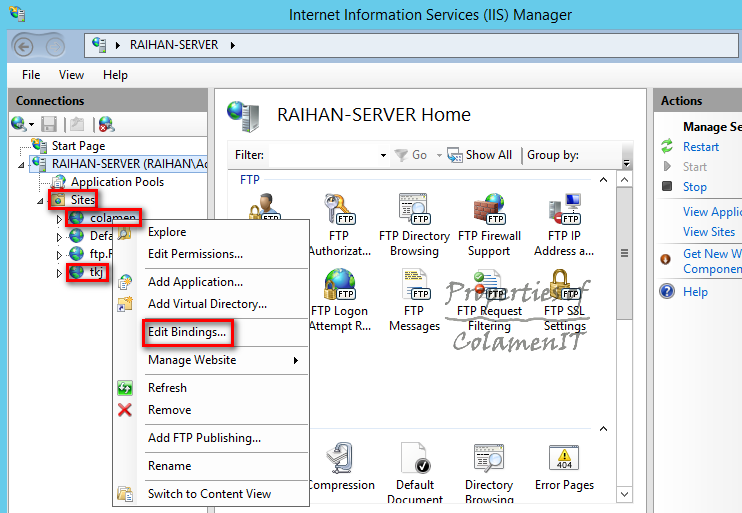Select Start Page in Connections tree

[78, 145]
